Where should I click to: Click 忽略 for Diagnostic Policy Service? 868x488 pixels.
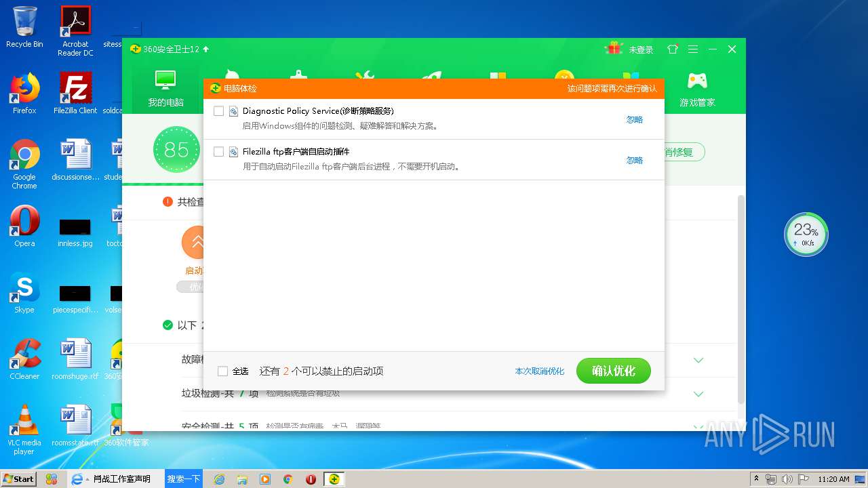tap(634, 120)
